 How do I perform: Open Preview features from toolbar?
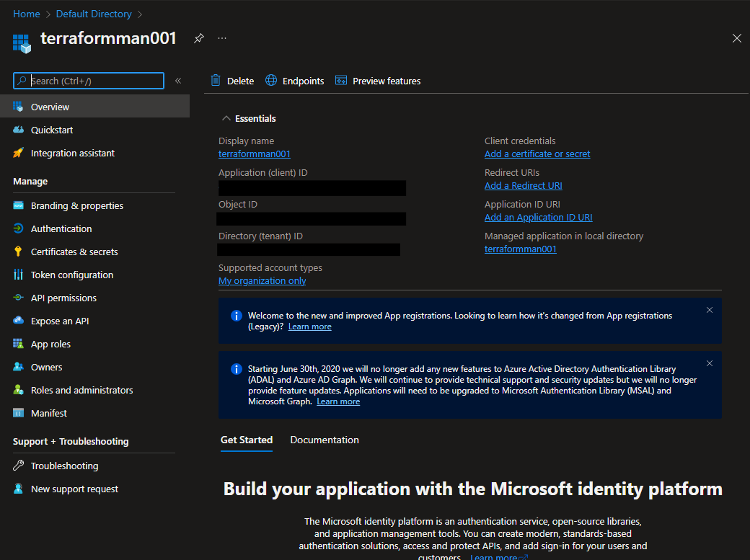tap(387, 81)
